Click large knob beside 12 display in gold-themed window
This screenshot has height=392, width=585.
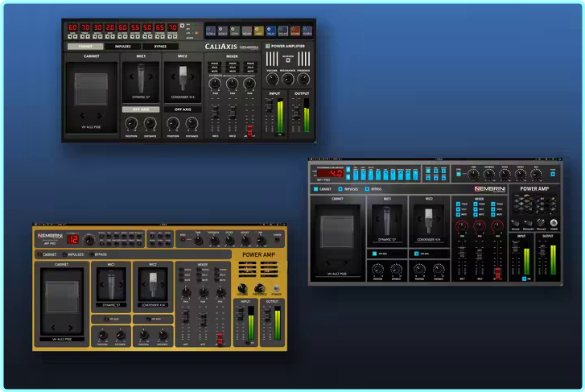(x=89, y=240)
